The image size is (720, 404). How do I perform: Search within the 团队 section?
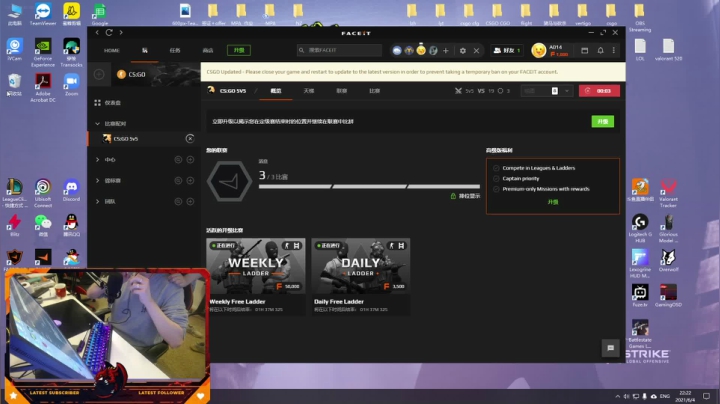click(178, 202)
